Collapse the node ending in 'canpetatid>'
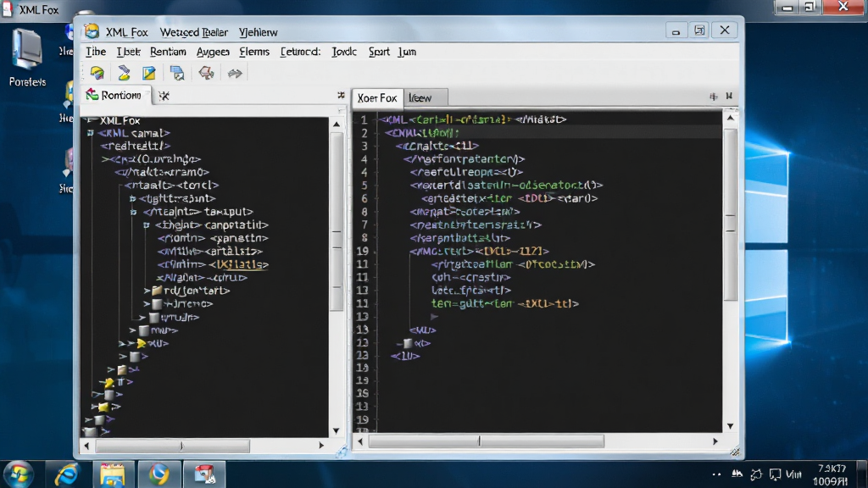This screenshot has height=488, width=868. click(146, 225)
